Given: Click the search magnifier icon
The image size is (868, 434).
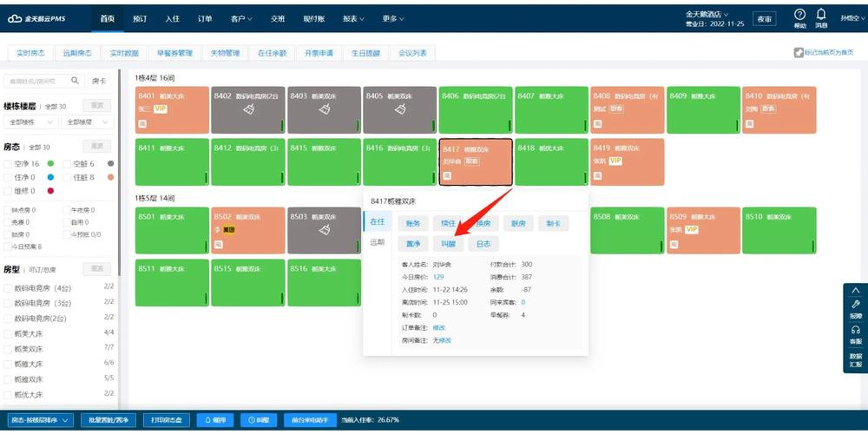Looking at the screenshot, I should tap(76, 81).
